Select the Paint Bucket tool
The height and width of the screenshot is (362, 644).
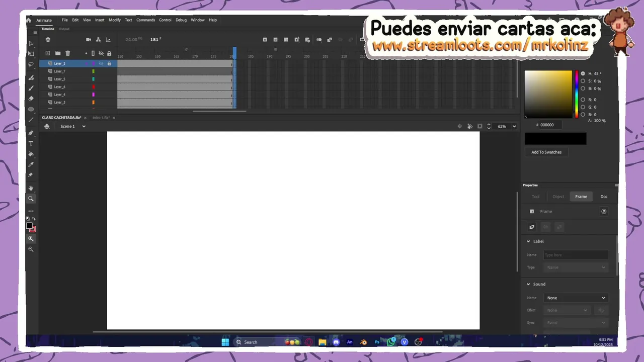(31, 154)
